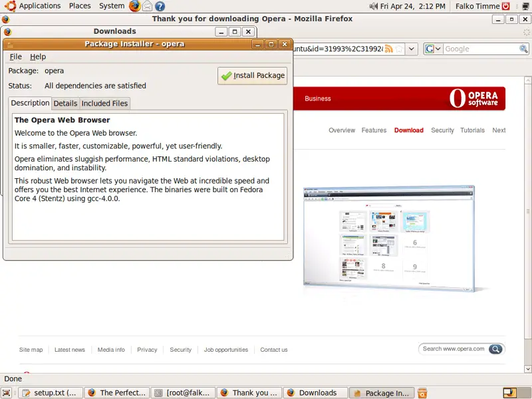Image resolution: width=532 pixels, height=399 pixels.
Task: Bookmark page with the star icon
Action: (399, 49)
